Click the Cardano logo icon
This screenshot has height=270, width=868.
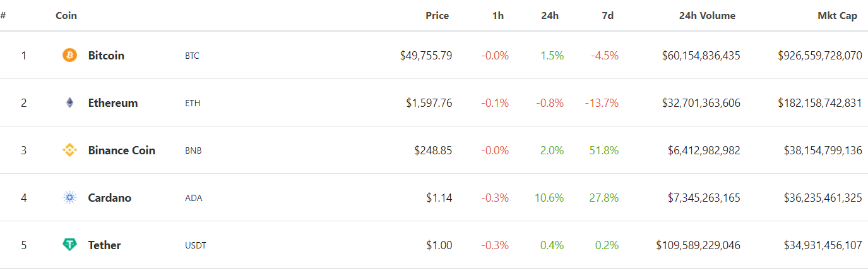pos(69,198)
